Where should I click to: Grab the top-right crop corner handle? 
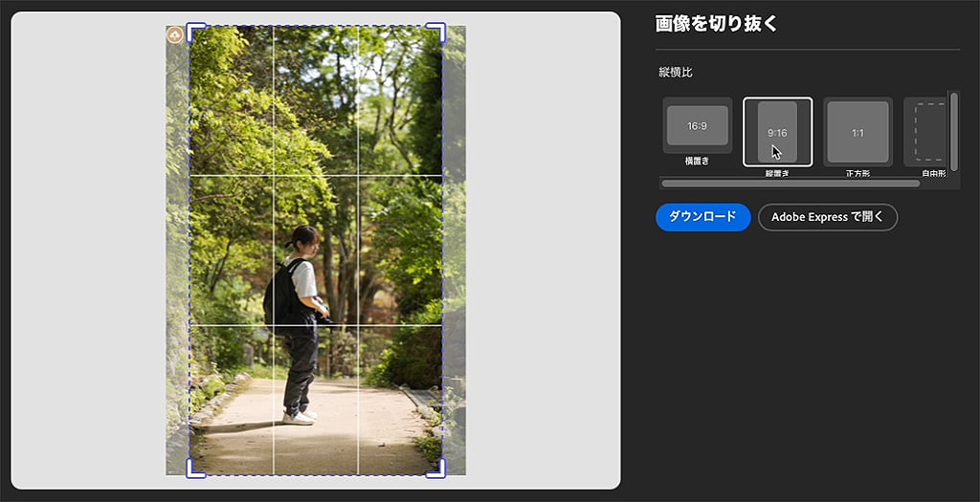pos(436,33)
